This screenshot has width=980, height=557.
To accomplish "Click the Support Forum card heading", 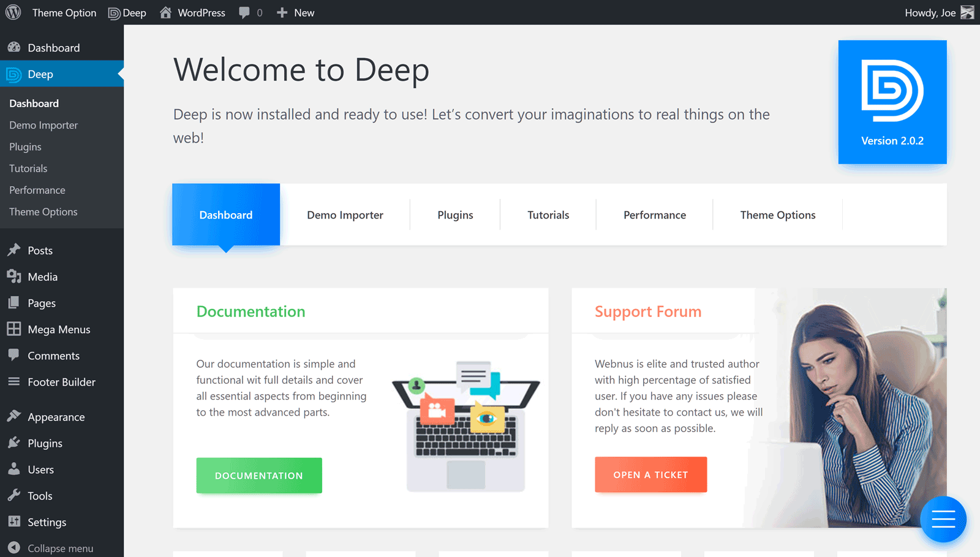I will click(648, 312).
